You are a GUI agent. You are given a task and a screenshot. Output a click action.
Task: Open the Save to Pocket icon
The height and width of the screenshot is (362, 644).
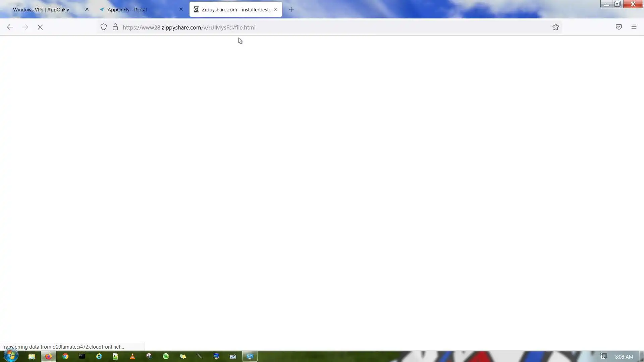coord(619,27)
